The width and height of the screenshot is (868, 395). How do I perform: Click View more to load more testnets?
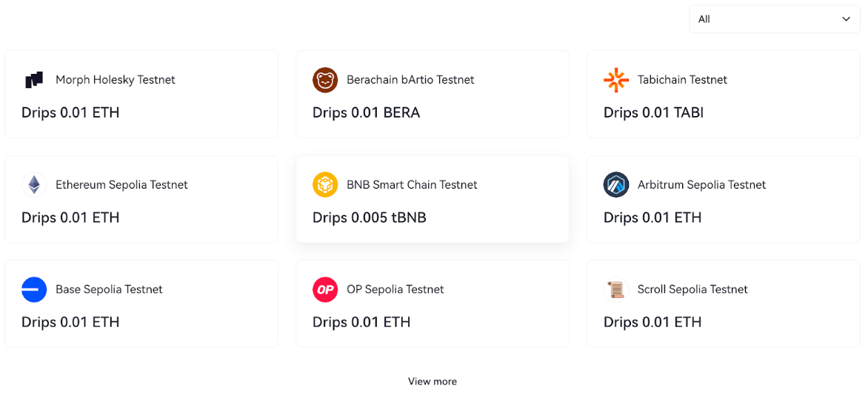click(433, 381)
